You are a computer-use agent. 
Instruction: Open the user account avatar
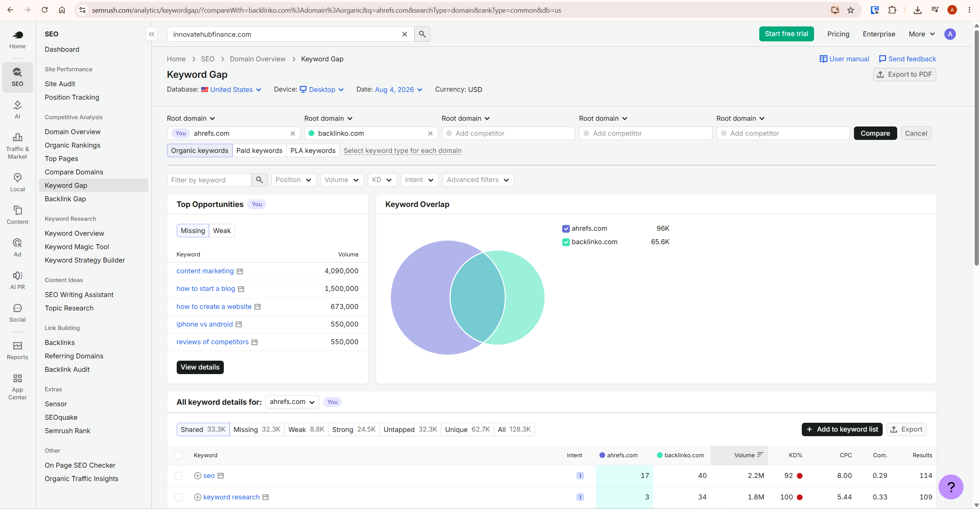tap(950, 34)
